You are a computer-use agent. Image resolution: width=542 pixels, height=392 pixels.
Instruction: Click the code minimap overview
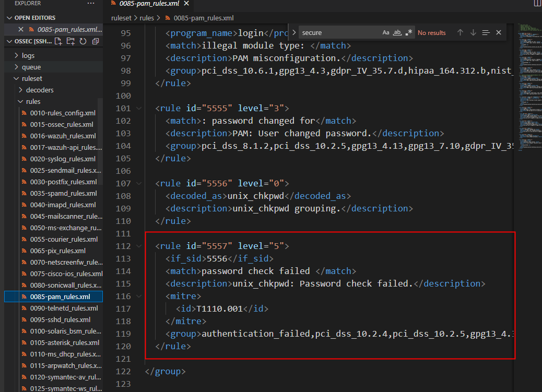click(529, 87)
